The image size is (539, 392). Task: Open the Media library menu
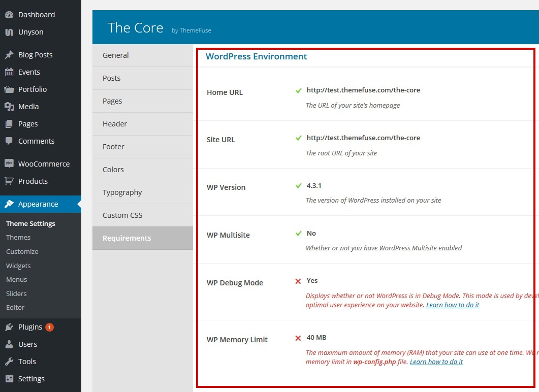(x=41, y=107)
